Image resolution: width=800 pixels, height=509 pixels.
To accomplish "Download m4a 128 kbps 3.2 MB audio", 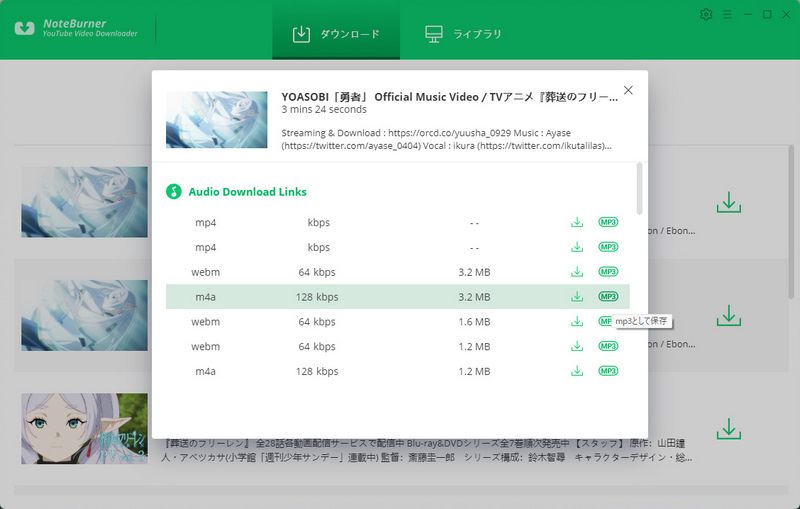I will point(577,296).
